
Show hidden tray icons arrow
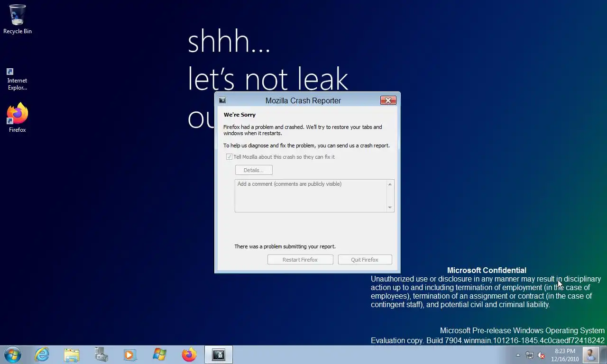(x=518, y=355)
